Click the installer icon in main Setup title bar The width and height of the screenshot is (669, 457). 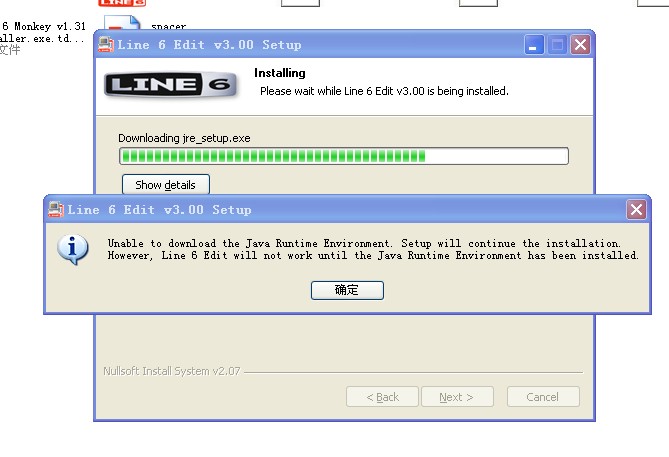tap(106, 44)
